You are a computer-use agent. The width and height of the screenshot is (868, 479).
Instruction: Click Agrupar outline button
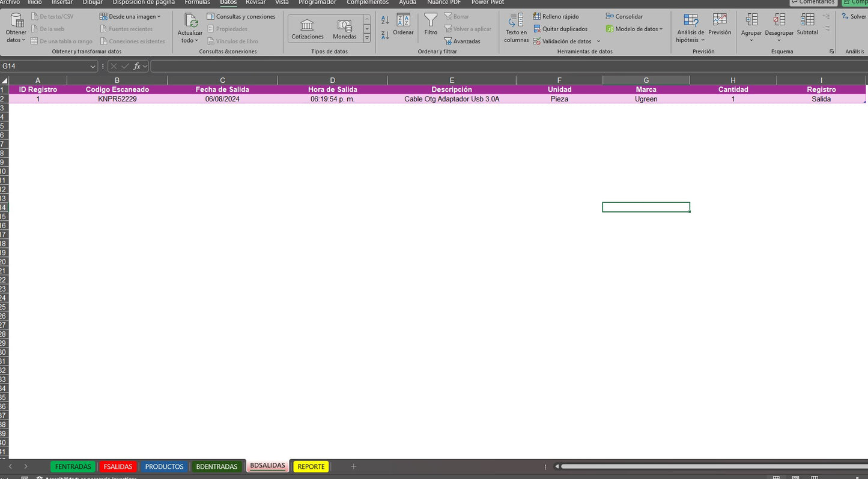pos(751,28)
